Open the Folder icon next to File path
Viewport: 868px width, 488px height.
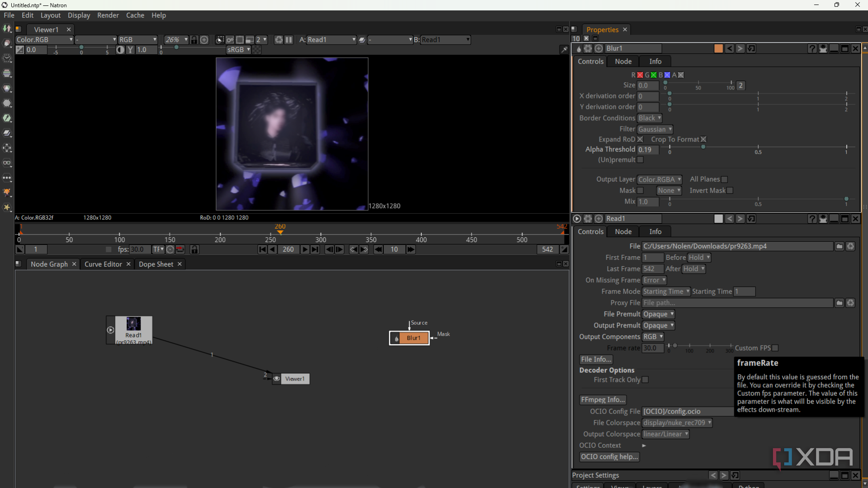(x=840, y=246)
